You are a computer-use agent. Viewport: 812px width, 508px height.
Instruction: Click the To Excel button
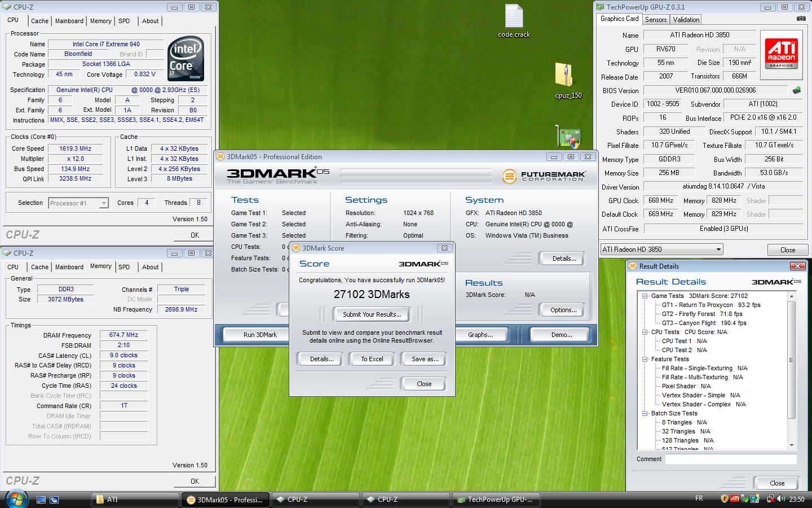tap(372, 359)
